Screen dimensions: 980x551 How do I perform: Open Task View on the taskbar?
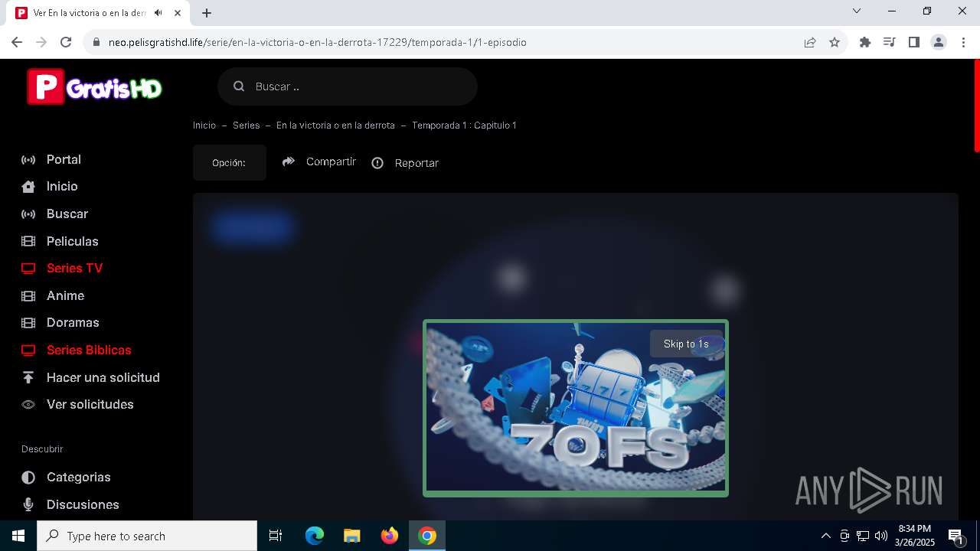point(276,536)
